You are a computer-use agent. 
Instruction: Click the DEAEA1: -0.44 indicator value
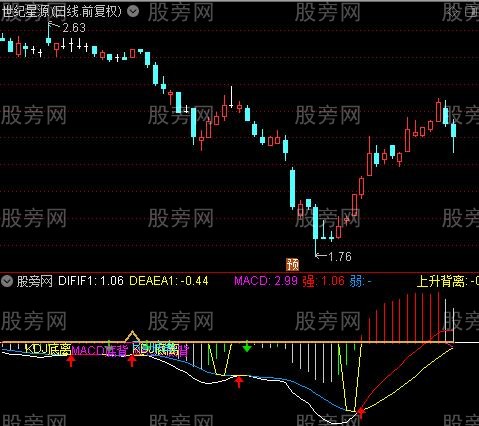169,281
